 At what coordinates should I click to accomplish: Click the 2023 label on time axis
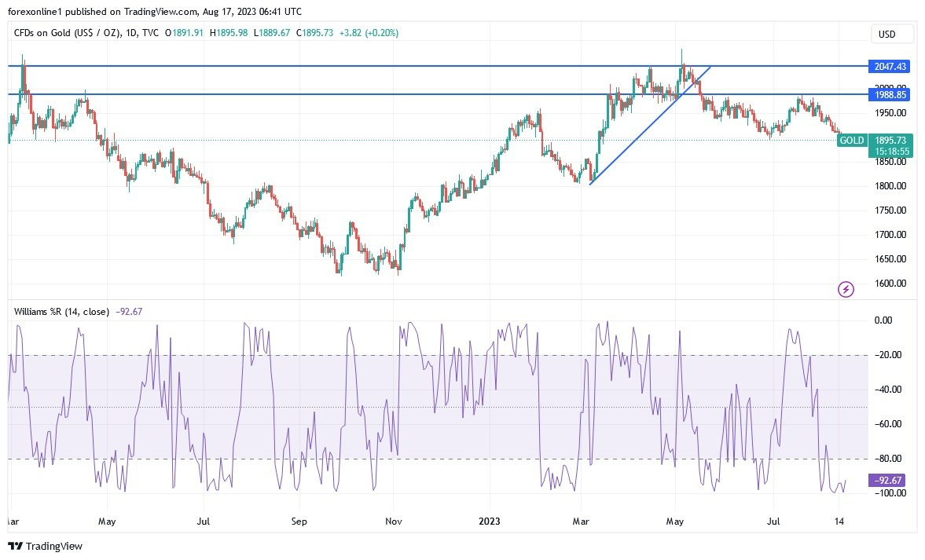490,521
